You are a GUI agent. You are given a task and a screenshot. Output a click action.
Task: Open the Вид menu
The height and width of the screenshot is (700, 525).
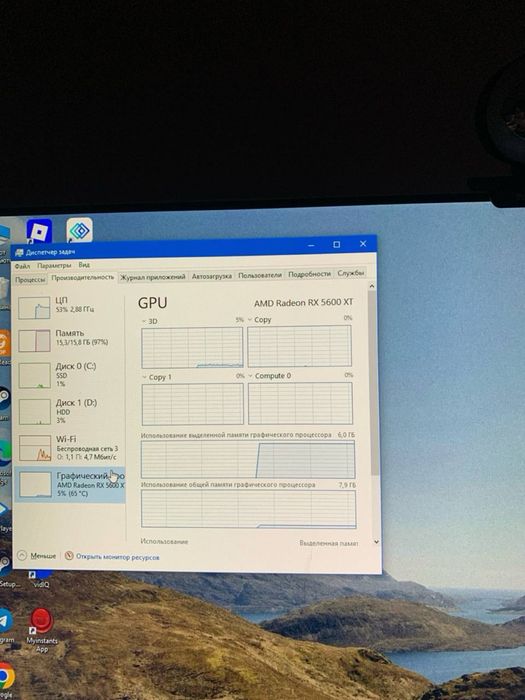click(x=84, y=265)
